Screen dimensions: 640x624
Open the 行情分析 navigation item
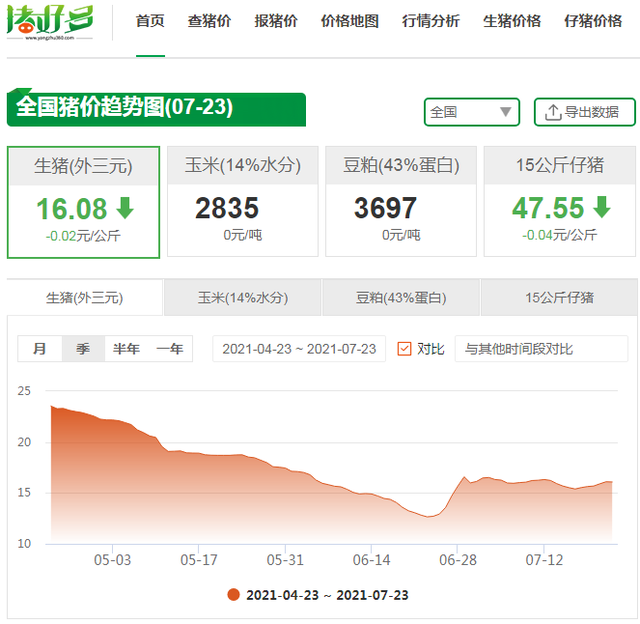(x=431, y=21)
